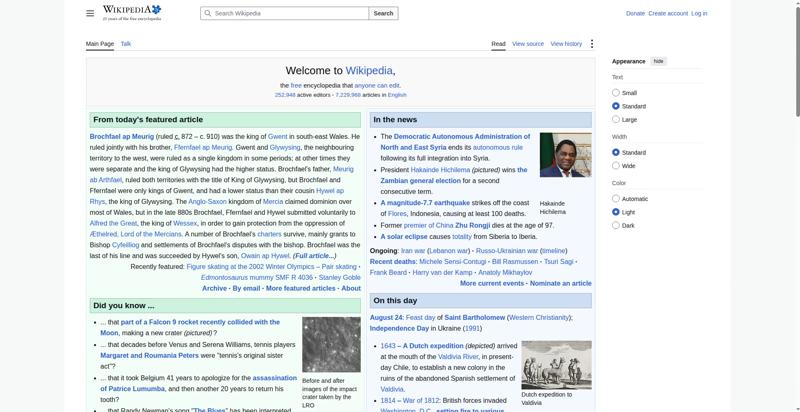Screen dimensions: 800x412
Task: Click the Donate link
Action: 635,13
